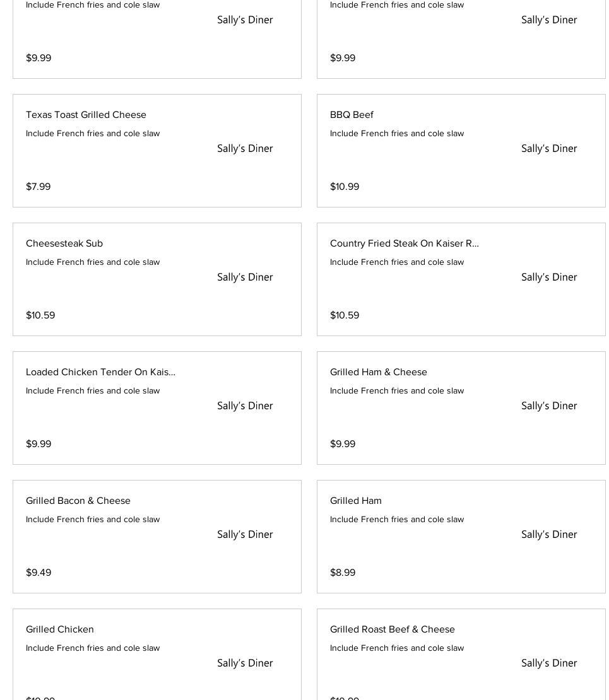Open the Grilled Chicken menu item
Image resolution: width=609 pixels, height=700 pixels.
(60, 629)
